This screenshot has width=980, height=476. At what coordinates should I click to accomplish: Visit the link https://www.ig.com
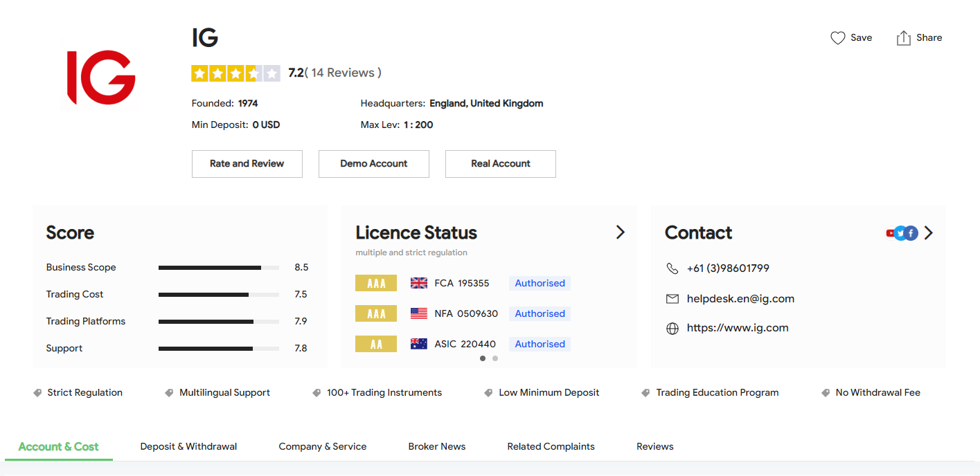[737, 328]
